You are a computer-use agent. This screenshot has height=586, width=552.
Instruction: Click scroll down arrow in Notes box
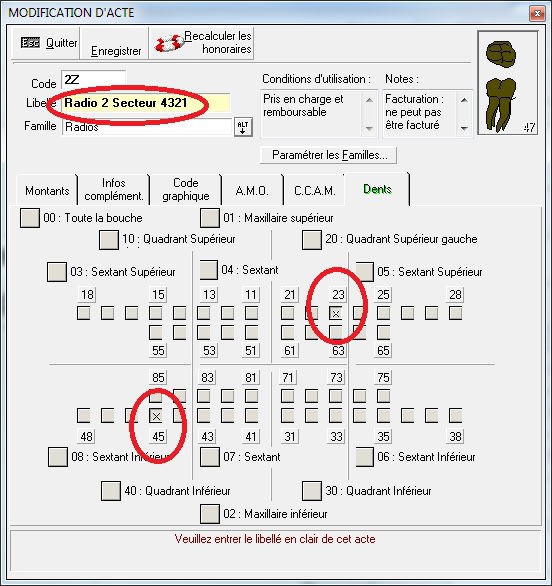tap(464, 128)
